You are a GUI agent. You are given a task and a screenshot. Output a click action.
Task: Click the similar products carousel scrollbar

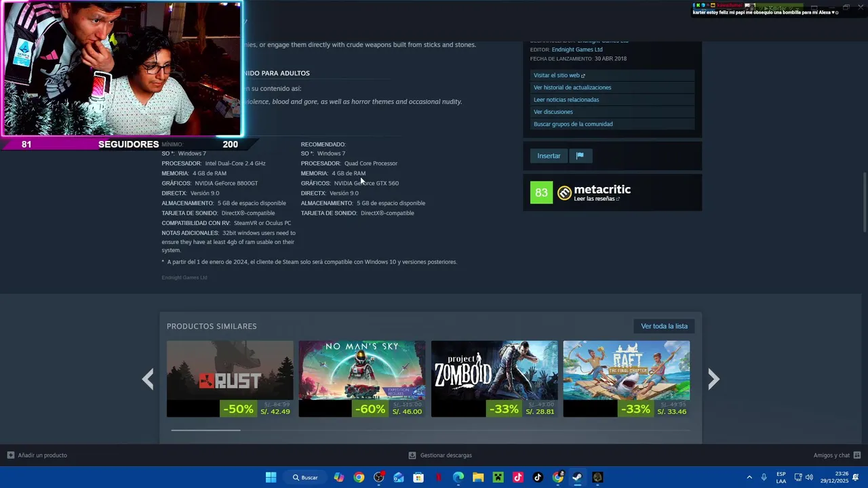pyautogui.click(x=205, y=430)
